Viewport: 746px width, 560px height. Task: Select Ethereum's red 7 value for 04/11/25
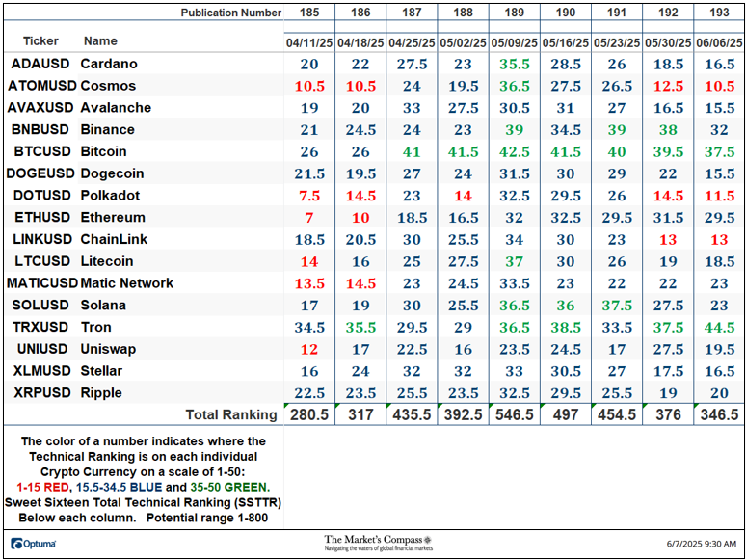[x=309, y=218]
